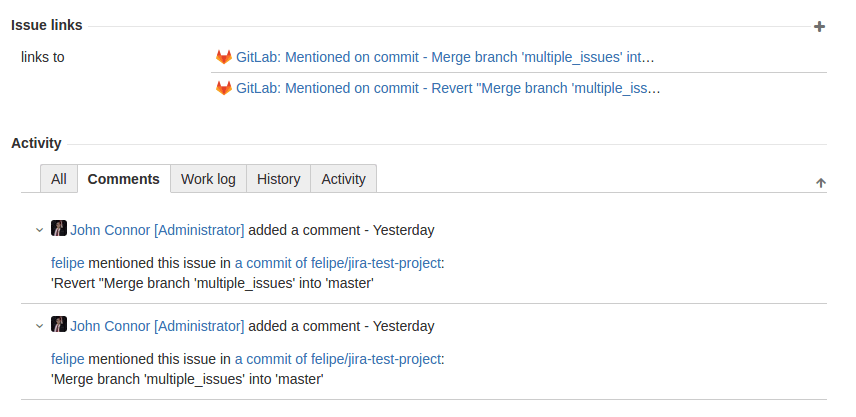The height and width of the screenshot is (417, 856).
Task: Click the felipe user link in the Revert comment
Action: (68, 263)
